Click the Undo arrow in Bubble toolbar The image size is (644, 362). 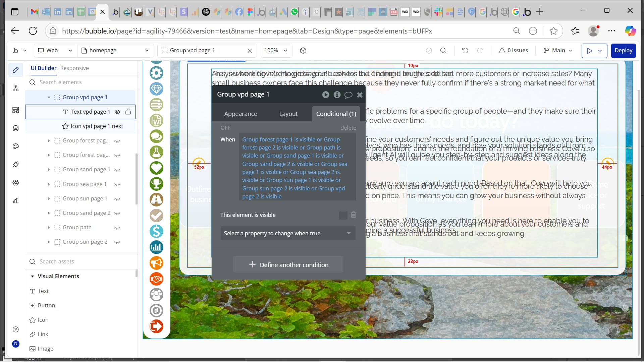[465, 51]
